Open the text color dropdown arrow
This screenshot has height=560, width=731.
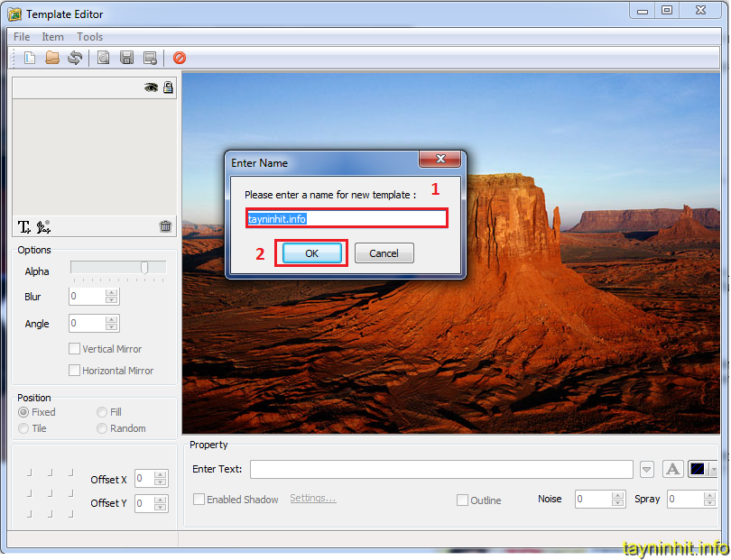[714, 469]
